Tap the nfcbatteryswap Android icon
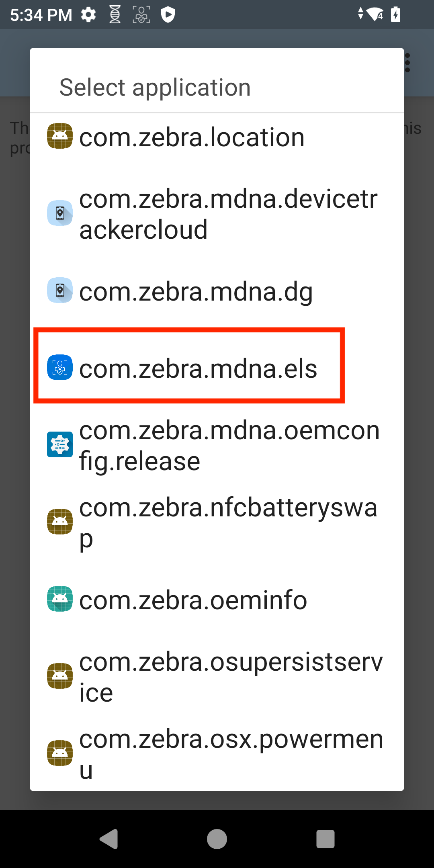The image size is (434, 868). click(60, 522)
